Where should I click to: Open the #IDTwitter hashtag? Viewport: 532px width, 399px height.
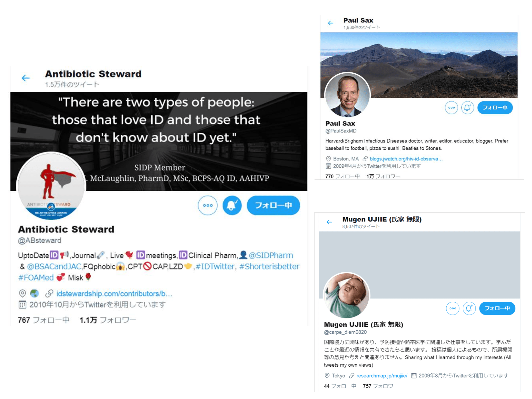tap(215, 267)
